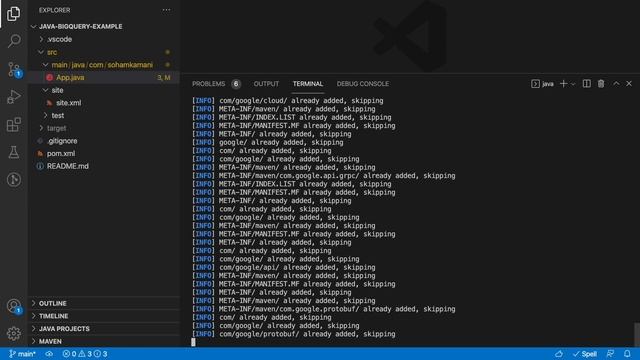Click the terminal scrollbar thumb

[x=637, y=335]
